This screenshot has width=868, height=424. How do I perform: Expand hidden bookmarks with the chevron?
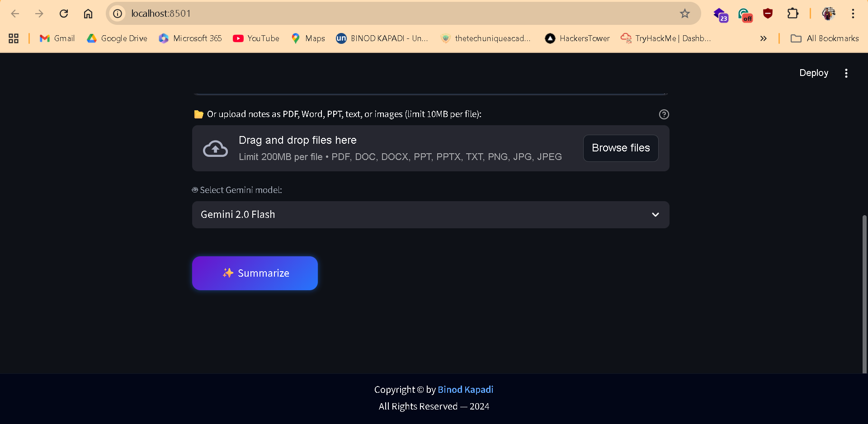pyautogui.click(x=763, y=38)
